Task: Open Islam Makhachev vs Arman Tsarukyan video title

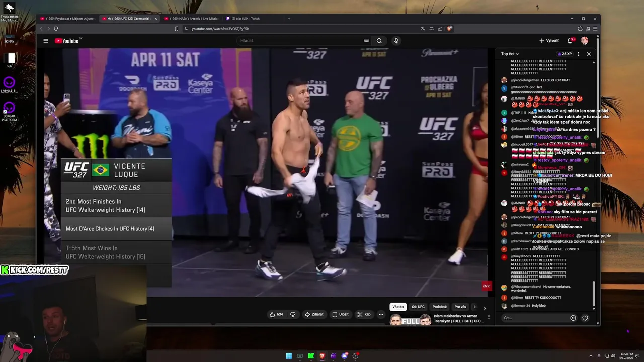Action: pos(458,318)
